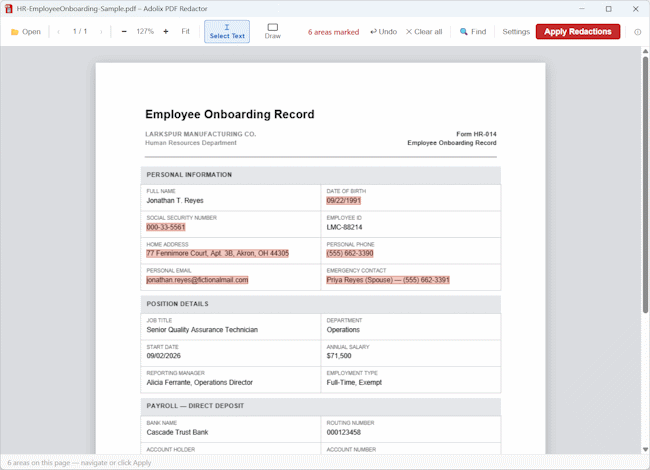The height and width of the screenshot is (470, 650).
Task: Click the Full-Time, Exempt employment type
Action: point(354,383)
